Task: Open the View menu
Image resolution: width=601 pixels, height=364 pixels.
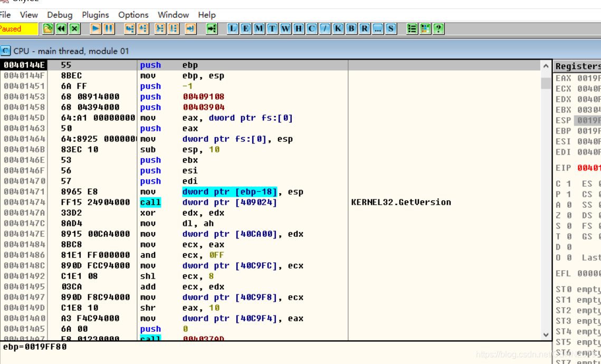Action: click(x=28, y=15)
